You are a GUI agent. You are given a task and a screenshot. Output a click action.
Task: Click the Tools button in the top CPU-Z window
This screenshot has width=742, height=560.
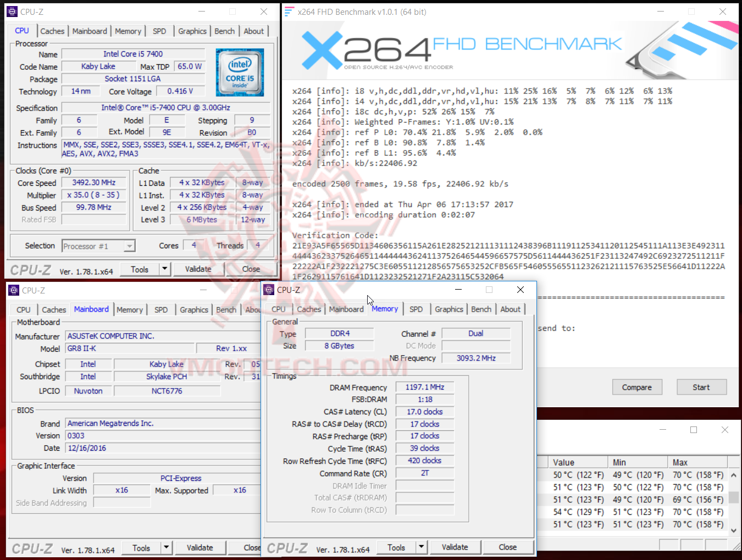pos(140,269)
